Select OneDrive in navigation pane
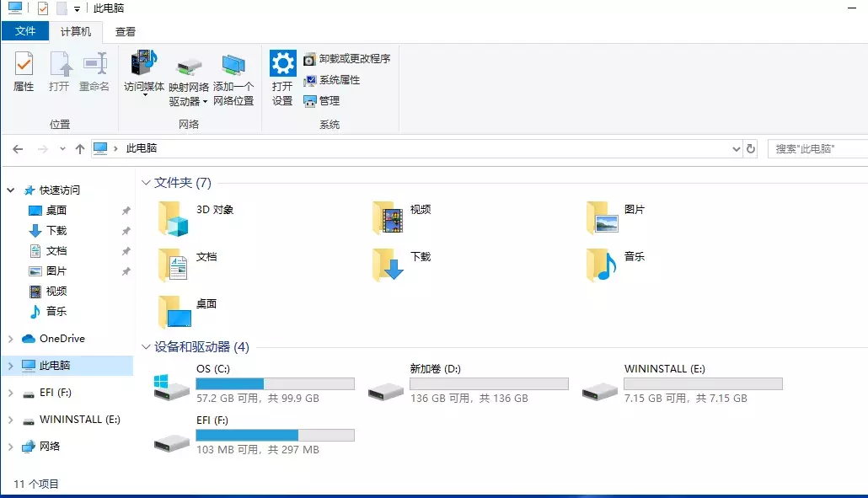This screenshot has height=498, width=868. [x=53, y=339]
